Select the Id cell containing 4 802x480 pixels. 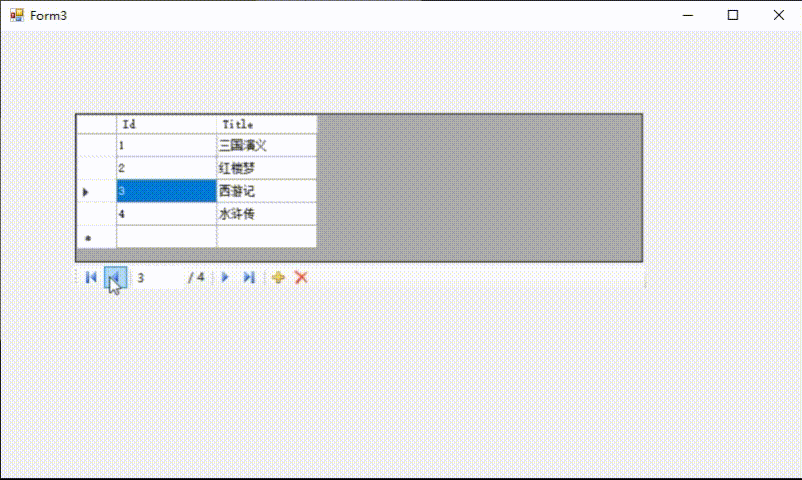(x=167, y=213)
